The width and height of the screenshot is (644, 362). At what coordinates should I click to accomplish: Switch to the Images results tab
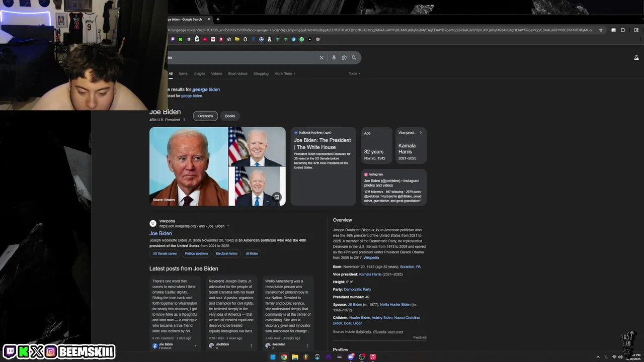[x=199, y=74]
